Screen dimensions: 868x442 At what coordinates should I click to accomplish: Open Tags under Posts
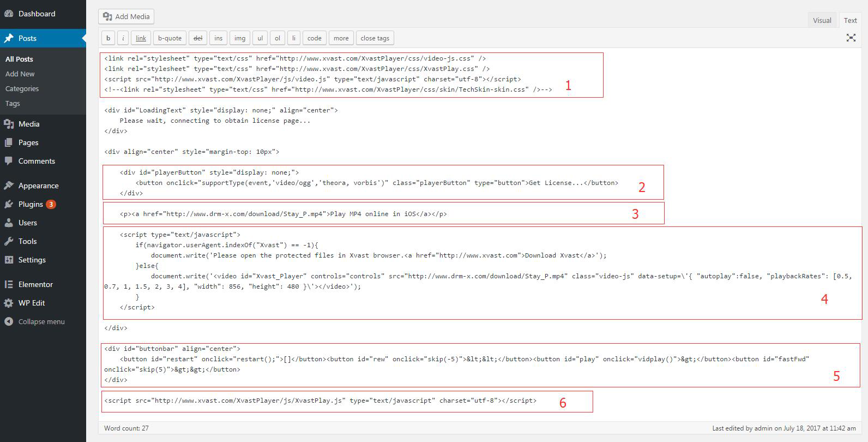point(13,103)
